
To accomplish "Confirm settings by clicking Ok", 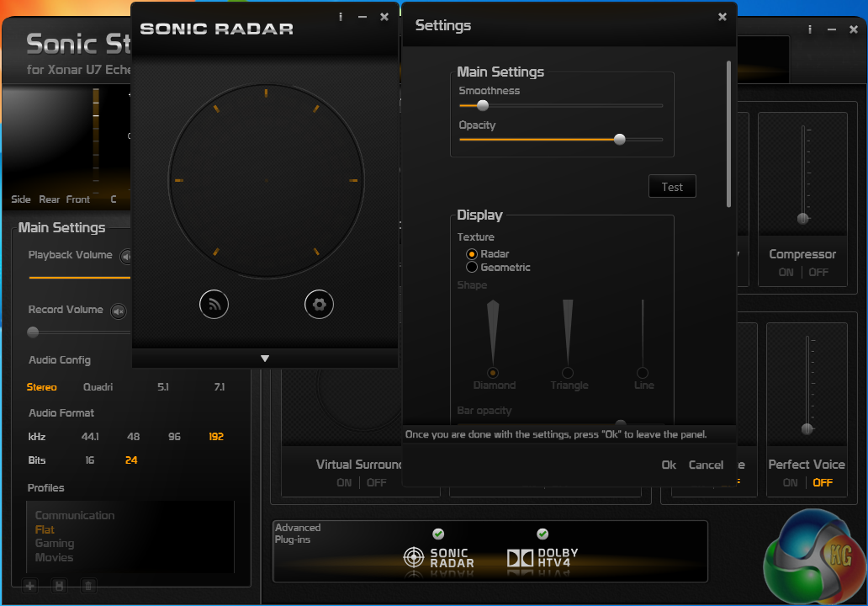I will [668, 465].
